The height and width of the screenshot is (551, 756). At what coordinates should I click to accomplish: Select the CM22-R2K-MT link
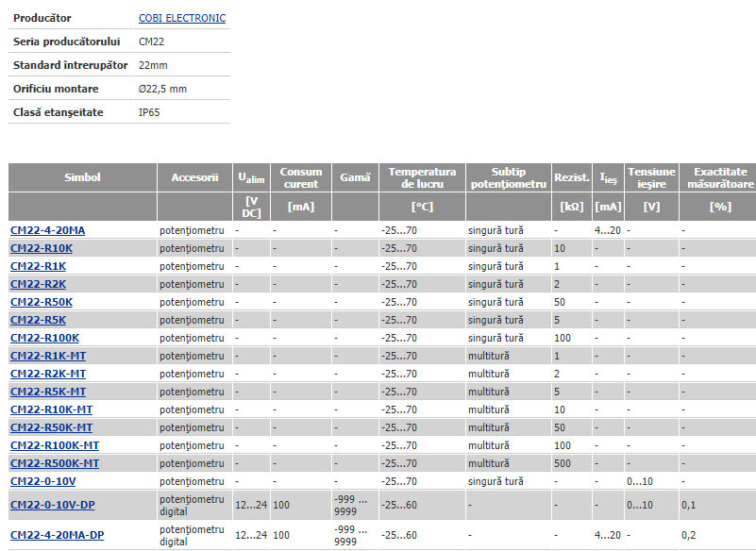47,374
